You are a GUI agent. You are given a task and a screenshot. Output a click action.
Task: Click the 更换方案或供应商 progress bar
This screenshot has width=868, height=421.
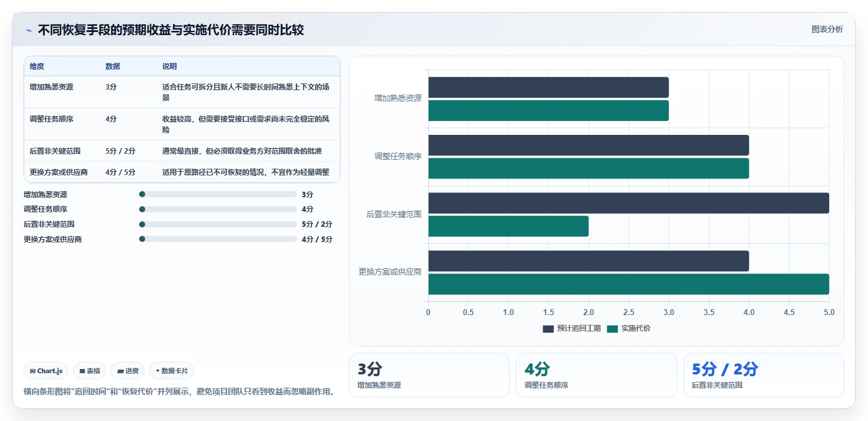(218, 239)
